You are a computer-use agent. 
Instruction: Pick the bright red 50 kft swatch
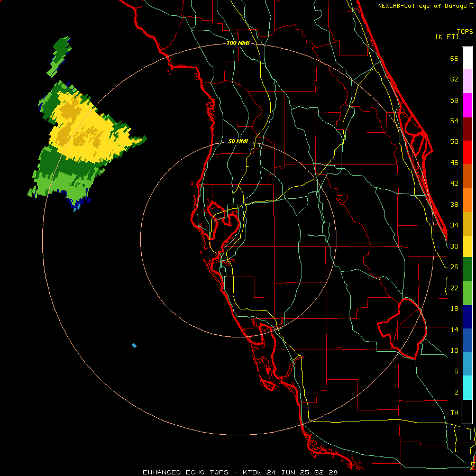(x=467, y=152)
